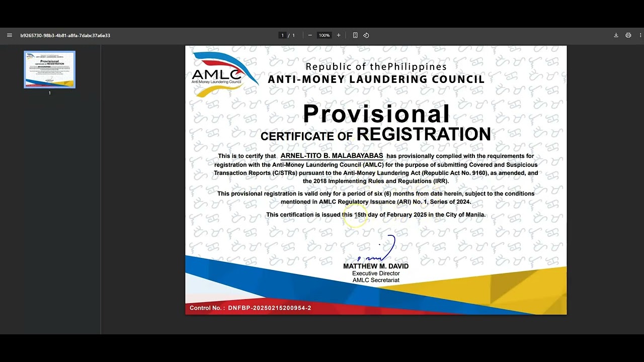Click the Provisional heading text

(x=376, y=114)
